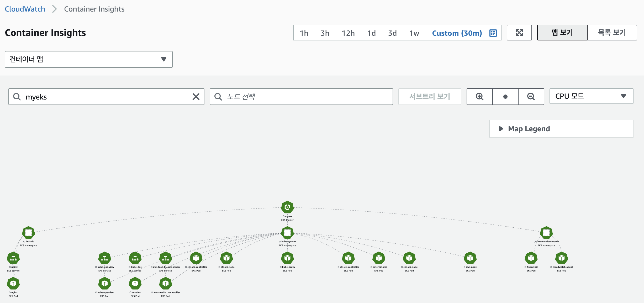Image resolution: width=644 pixels, height=303 pixels.
Task: Open the 컨테이너 맵 dropdown
Action: pos(88,59)
